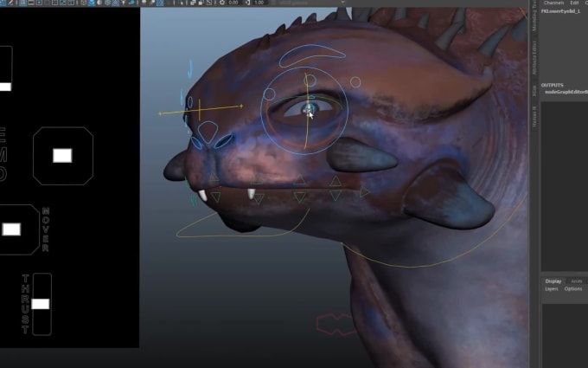Select the third upper lip triangle control
This screenshot has height=368, width=588.
299,180
